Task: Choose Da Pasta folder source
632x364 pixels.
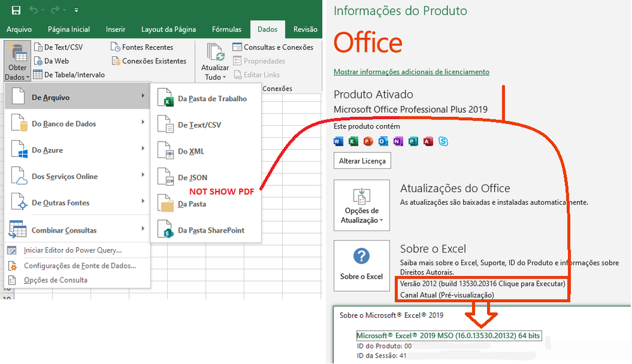Action: [x=206, y=203]
